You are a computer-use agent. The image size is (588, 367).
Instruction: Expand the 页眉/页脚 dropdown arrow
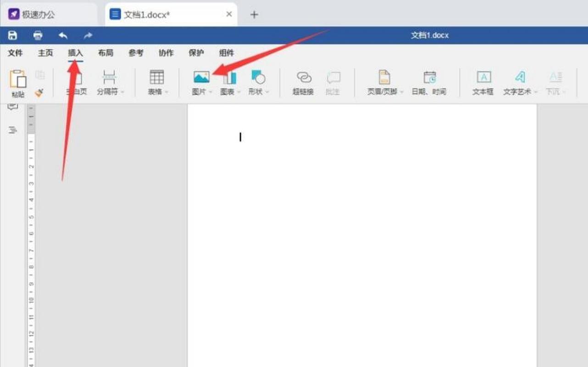tap(402, 92)
